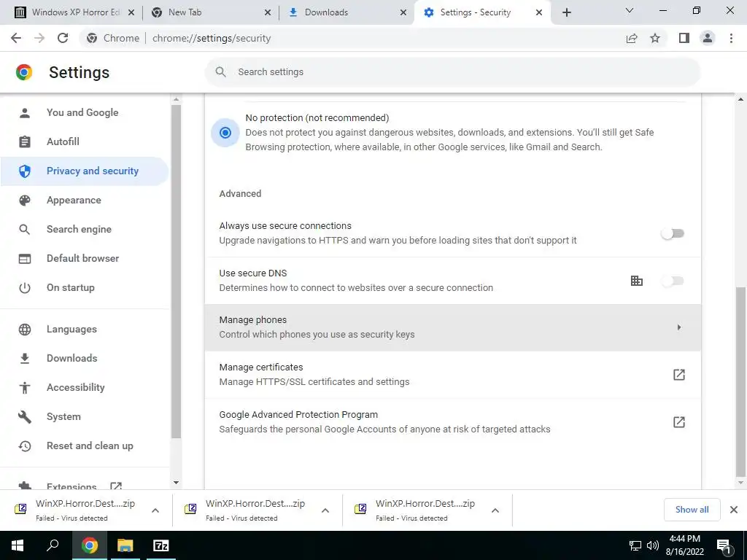Screen dimensions: 747x560
Task: Click third WinXP.Horror.Dest zip file icon
Action: pos(360,509)
